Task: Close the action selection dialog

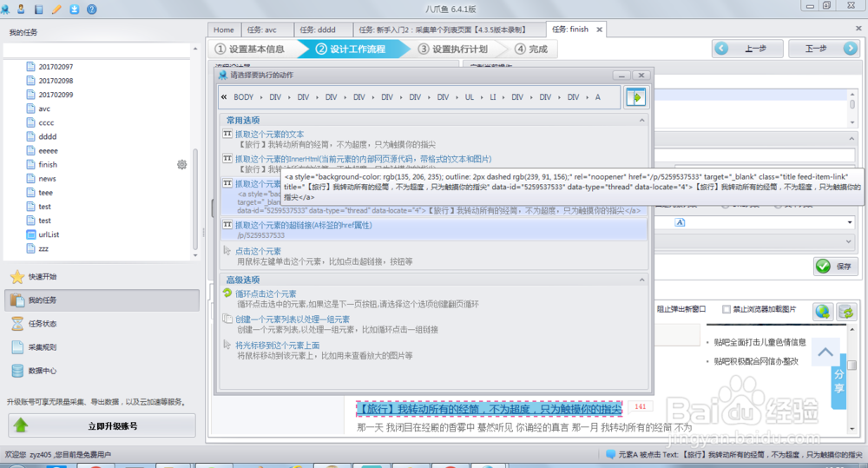Action: tap(641, 76)
